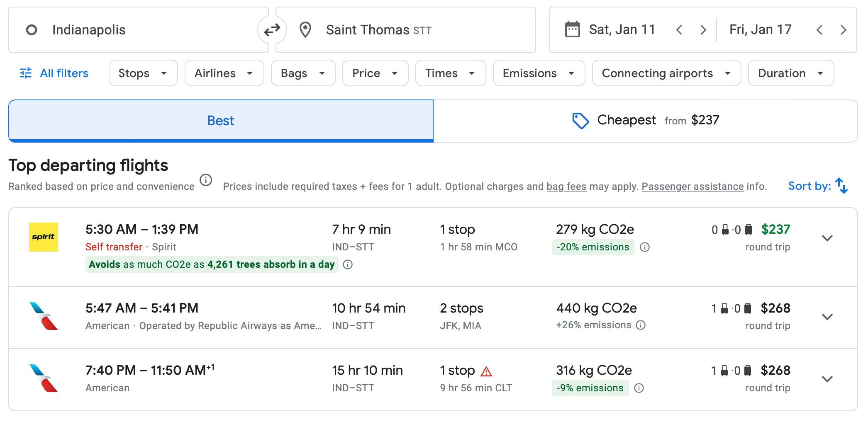
Task: Open the Connecting airports dropdown
Action: click(666, 73)
